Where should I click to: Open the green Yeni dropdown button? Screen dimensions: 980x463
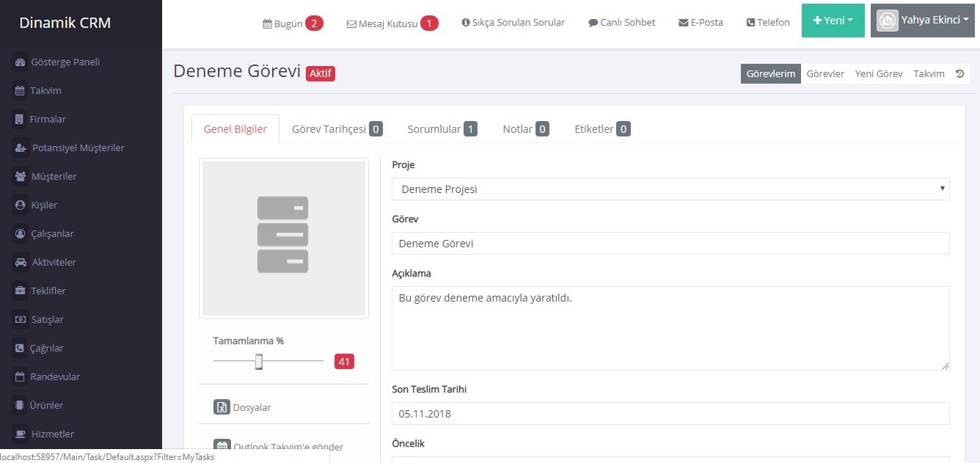(x=833, y=21)
